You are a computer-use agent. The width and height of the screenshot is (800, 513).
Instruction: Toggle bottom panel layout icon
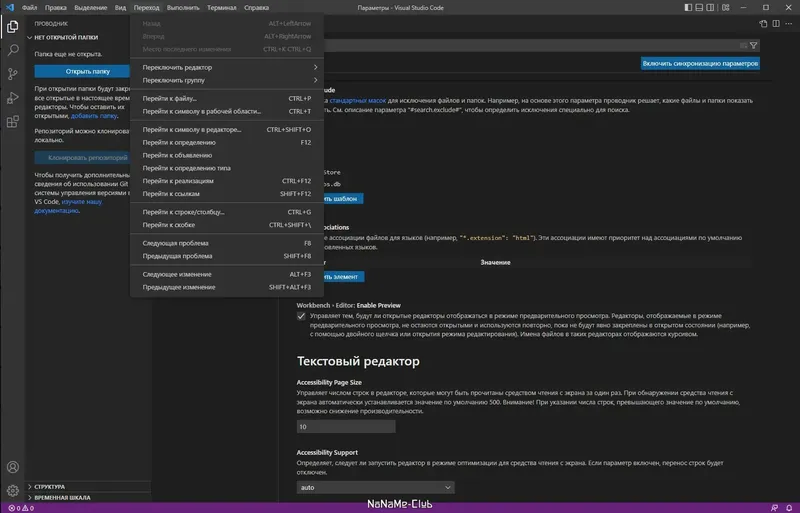coord(699,8)
